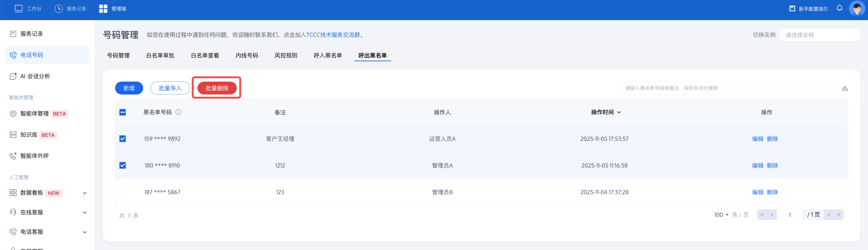Open AI 会话分析 in sidebar
Viewport: 868px width, 250px height.
point(35,76)
